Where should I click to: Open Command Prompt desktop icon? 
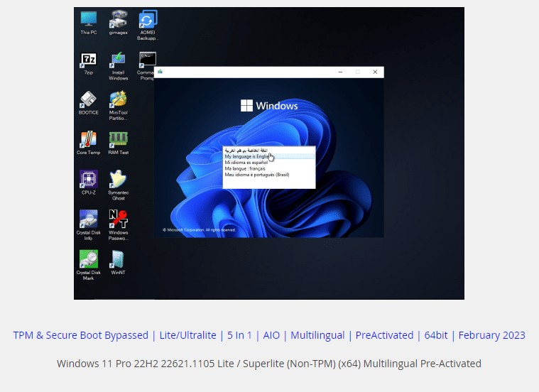pos(147,66)
